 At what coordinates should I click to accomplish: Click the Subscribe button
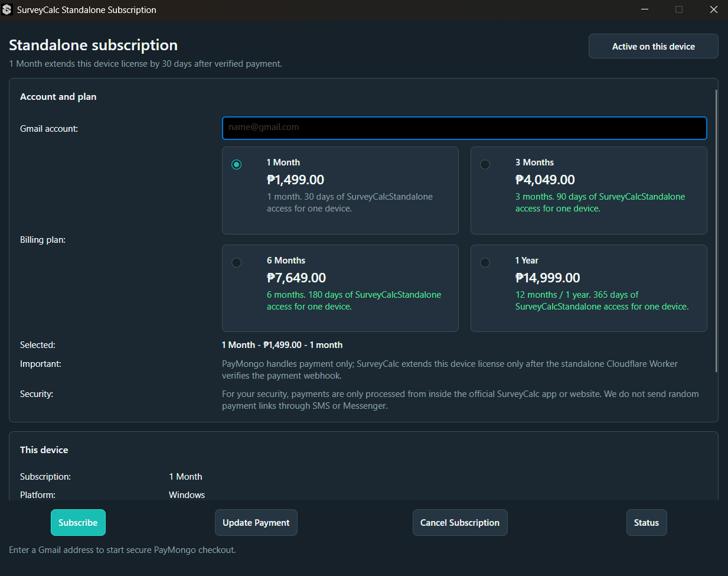point(78,523)
